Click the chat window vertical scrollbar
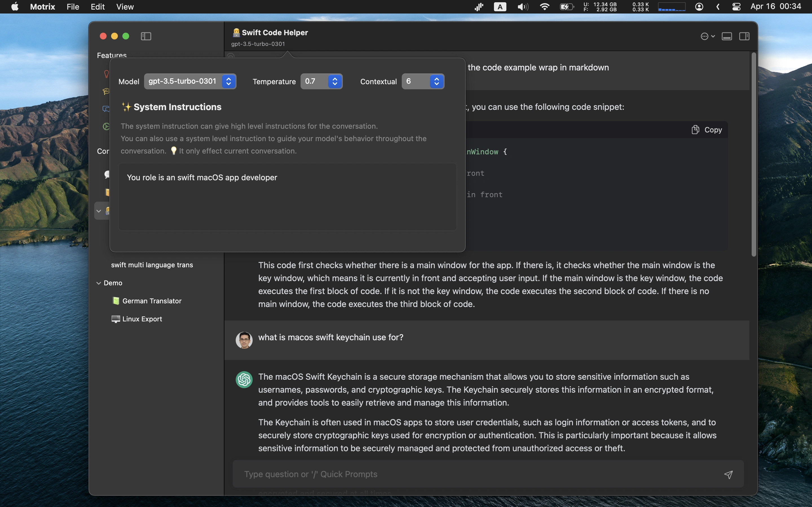 tap(754, 154)
